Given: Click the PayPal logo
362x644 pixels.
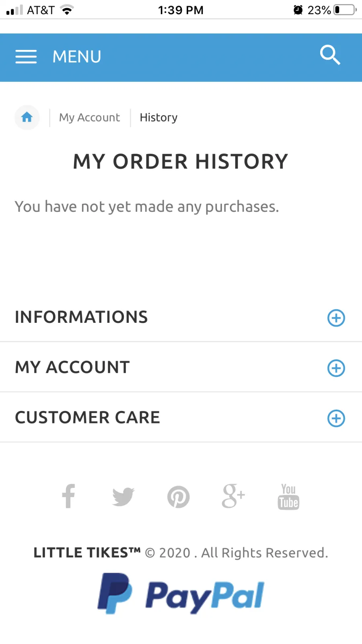Looking at the screenshot, I should [181, 594].
